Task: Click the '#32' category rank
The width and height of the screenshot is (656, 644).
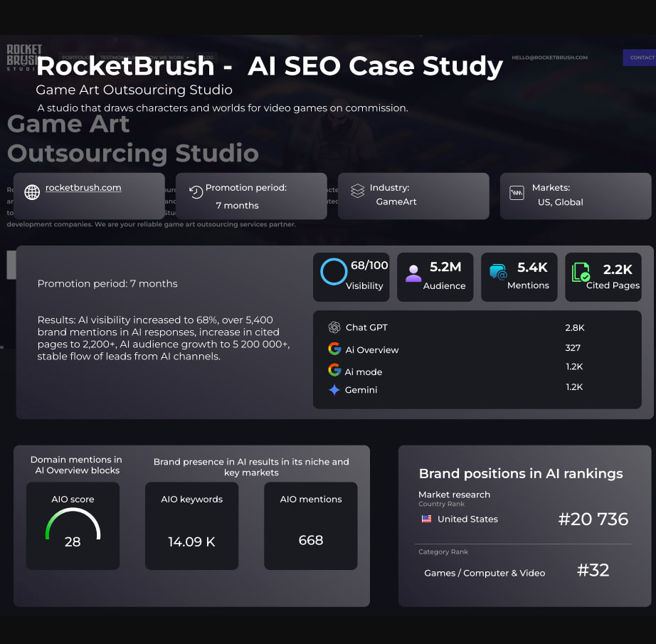Action: [x=593, y=570]
